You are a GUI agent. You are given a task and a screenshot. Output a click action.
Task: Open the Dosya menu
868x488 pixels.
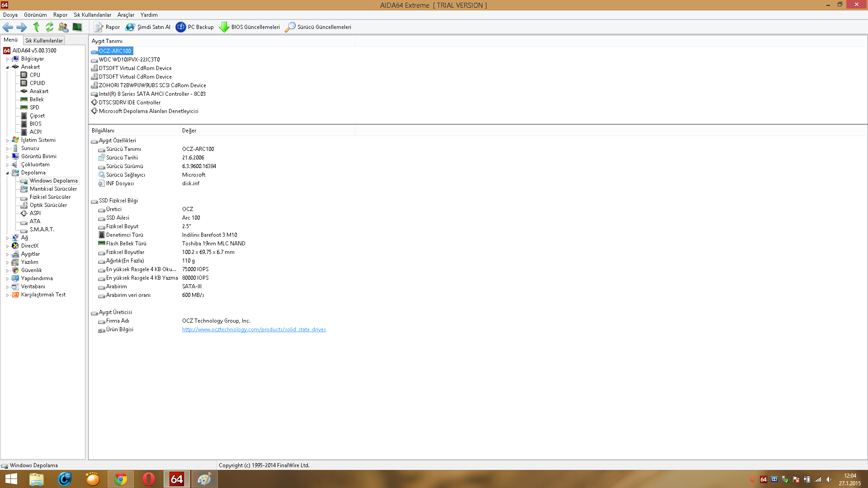[10, 15]
